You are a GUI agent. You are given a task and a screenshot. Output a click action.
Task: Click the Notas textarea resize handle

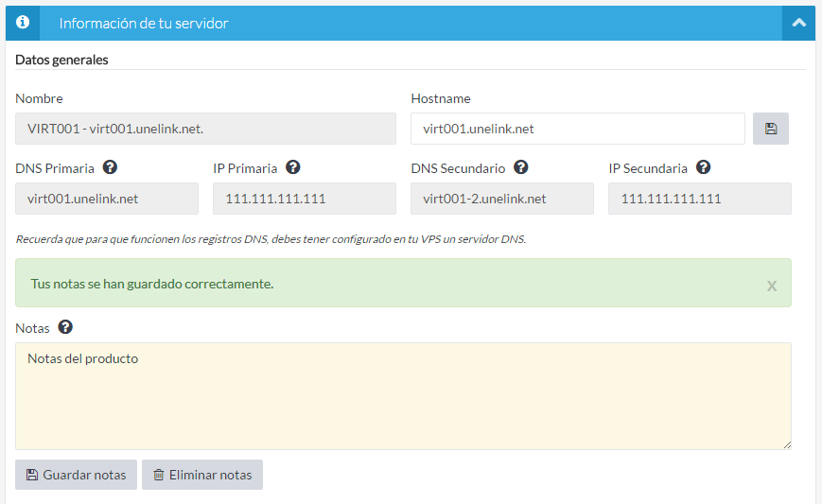(x=786, y=444)
